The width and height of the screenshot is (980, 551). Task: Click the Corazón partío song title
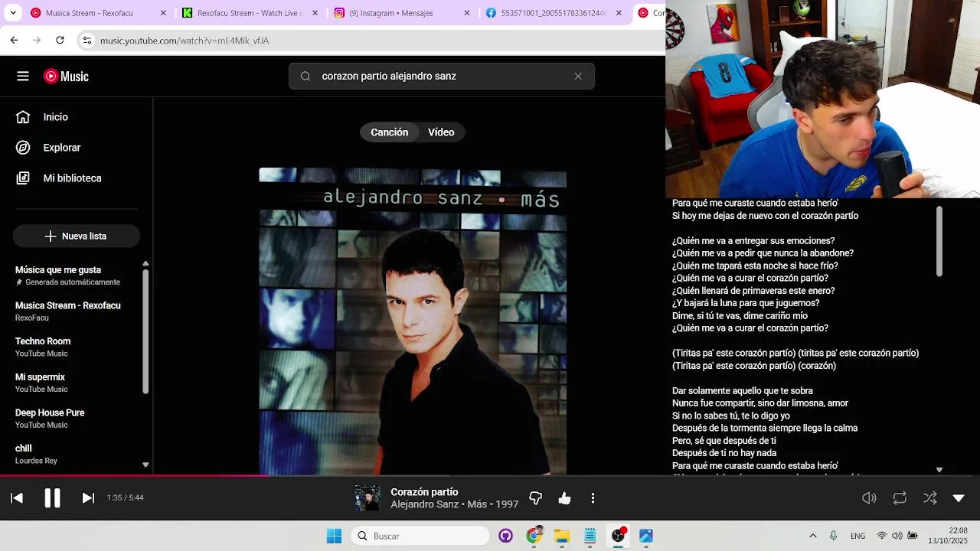click(424, 492)
